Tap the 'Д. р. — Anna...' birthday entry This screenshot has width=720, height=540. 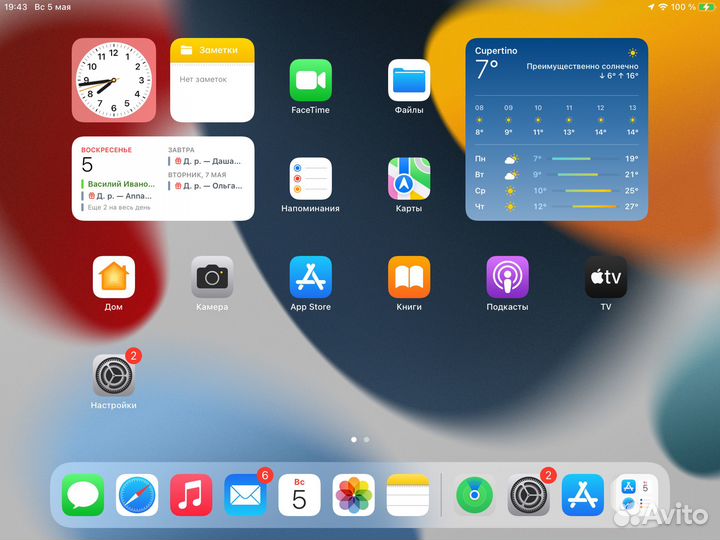point(119,196)
